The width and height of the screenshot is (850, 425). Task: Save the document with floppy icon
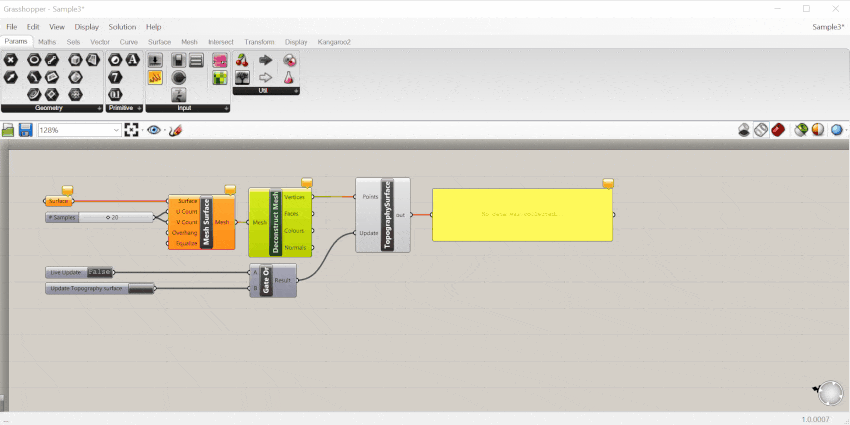(25, 130)
